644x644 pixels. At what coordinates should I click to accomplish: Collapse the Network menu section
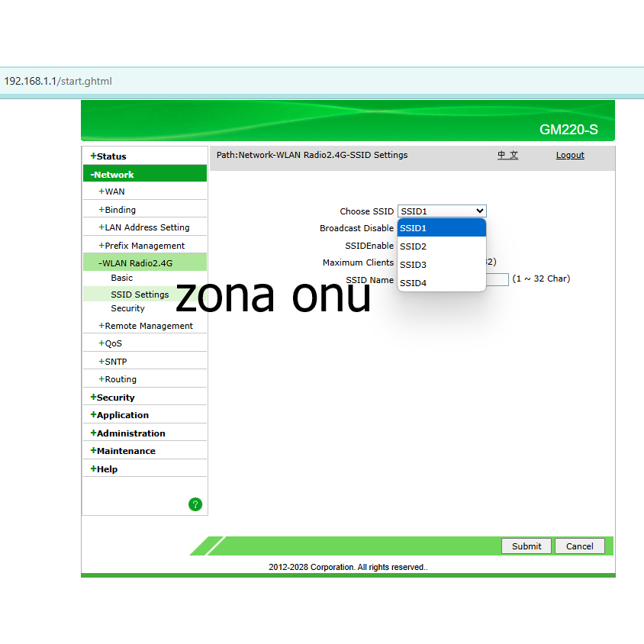point(111,175)
